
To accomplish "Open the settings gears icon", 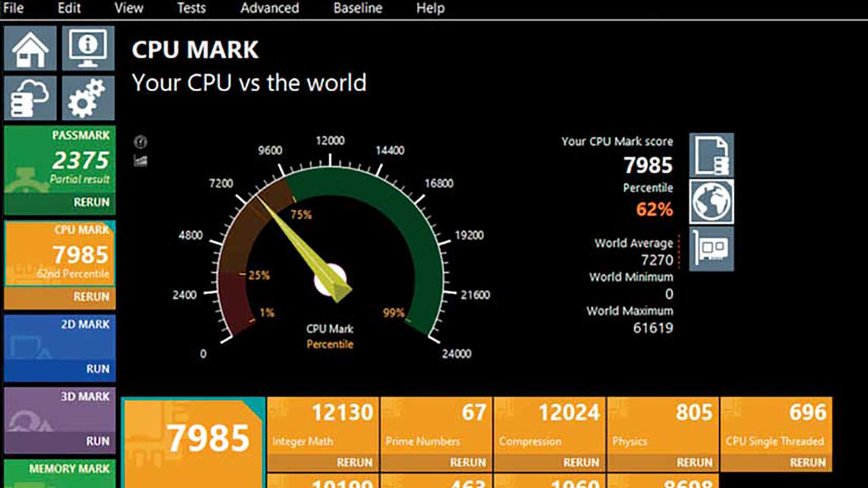I will (x=88, y=98).
